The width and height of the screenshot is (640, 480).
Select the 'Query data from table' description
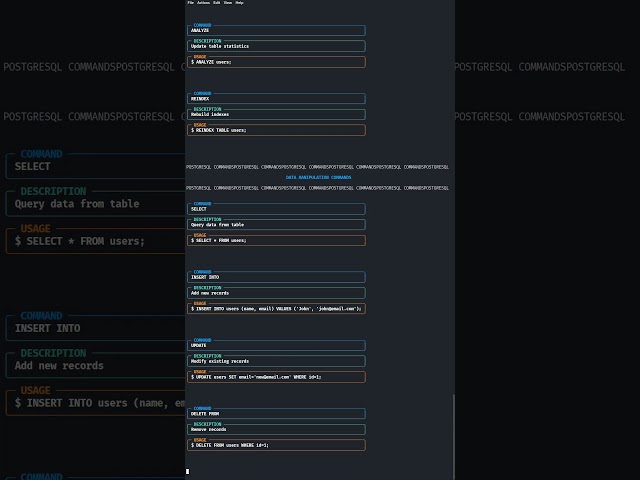coord(217,224)
